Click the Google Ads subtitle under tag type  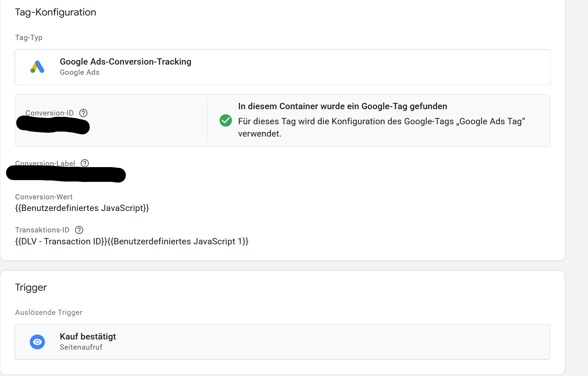click(x=80, y=72)
